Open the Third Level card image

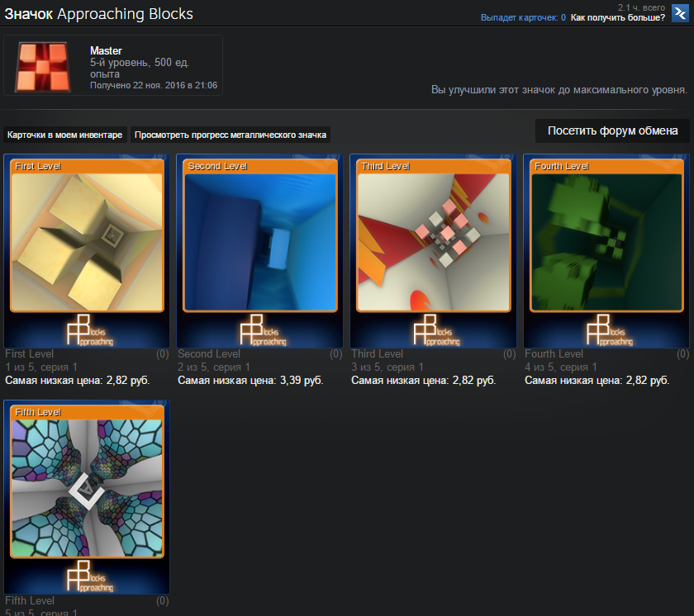click(434, 242)
